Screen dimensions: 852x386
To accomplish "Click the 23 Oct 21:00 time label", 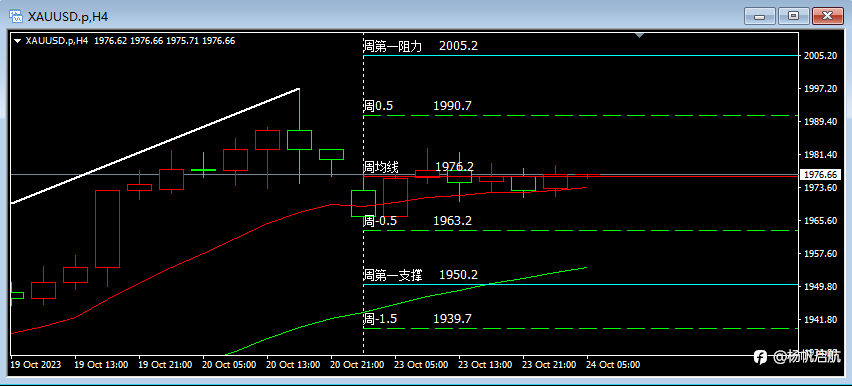I will tap(549, 364).
